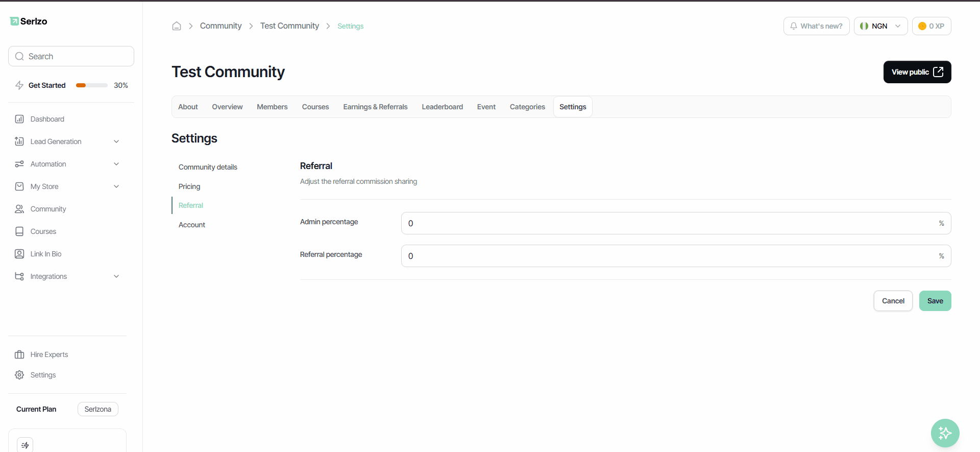Click the Admin percentage input field
Viewport: 980px width, 452px height.
pyautogui.click(x=676, y=223)
